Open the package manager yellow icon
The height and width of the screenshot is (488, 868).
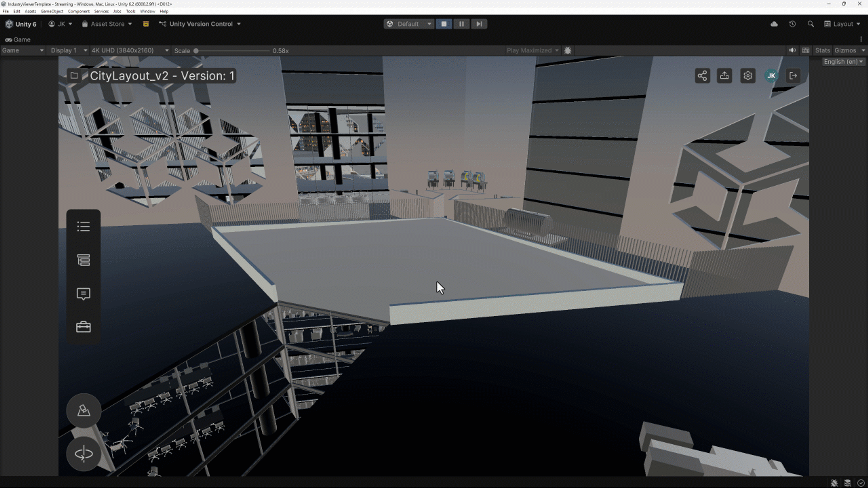146,24
